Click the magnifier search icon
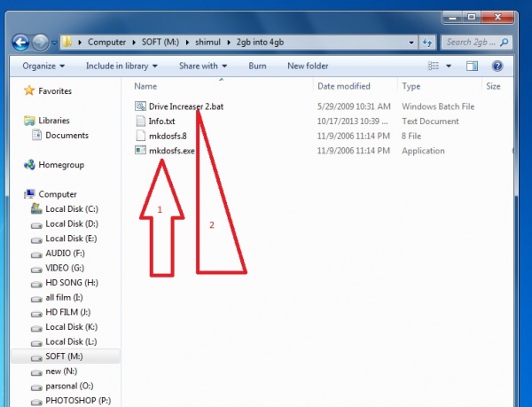 coord(505,42)
